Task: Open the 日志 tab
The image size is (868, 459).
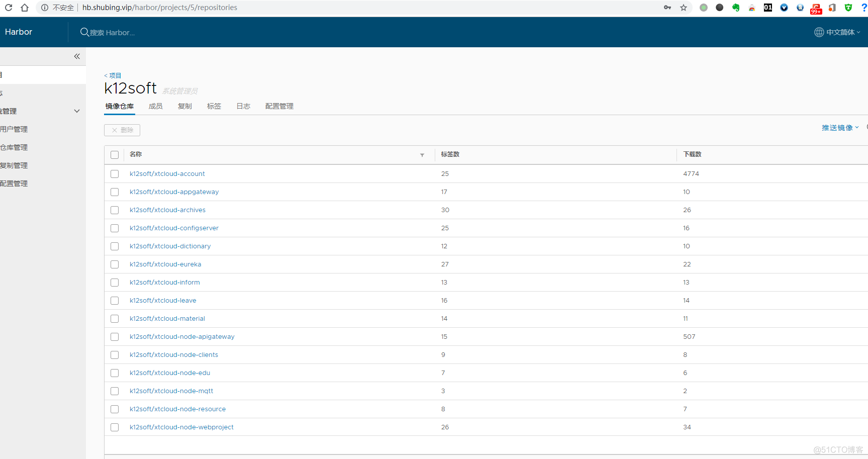Action: pos(243,106)
